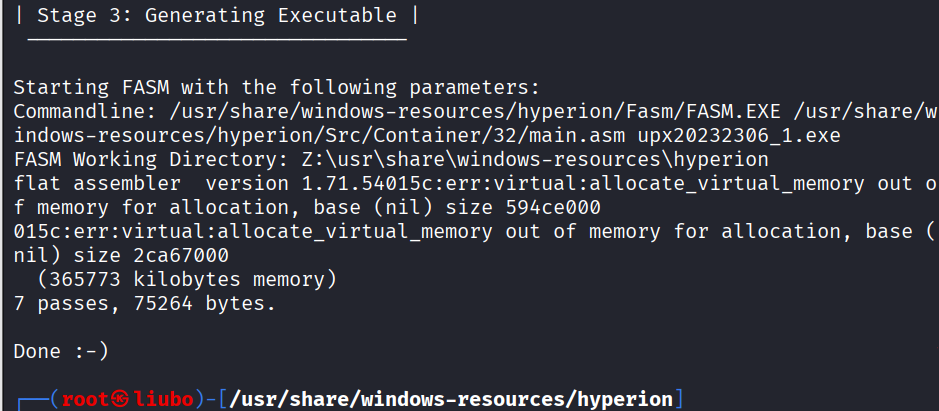
Task: Click the "7 passes, 75264 bytes." line
Action: pyautogui.click(x=143, y=303)
